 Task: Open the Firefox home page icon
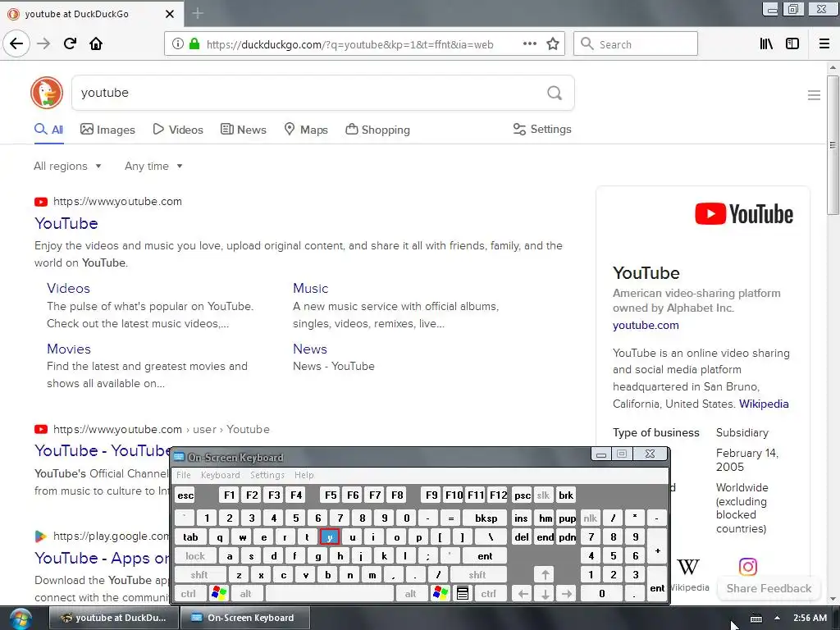[x=96, y=43]
